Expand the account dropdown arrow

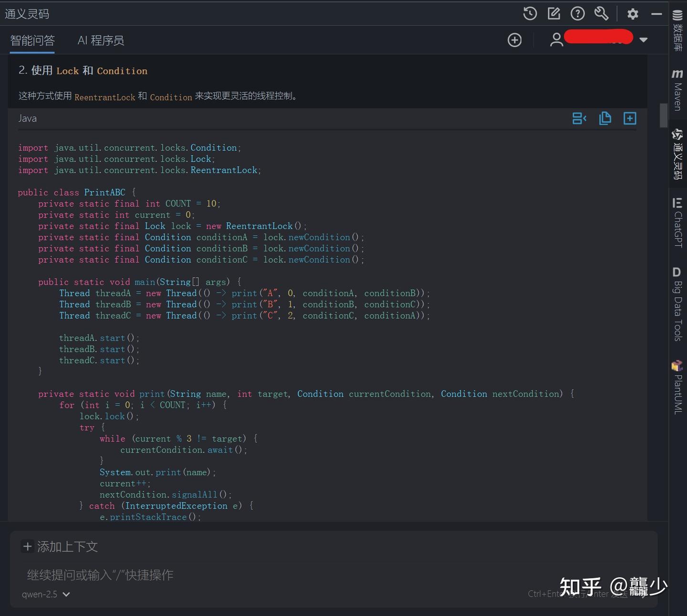click(x=643, y=40)
